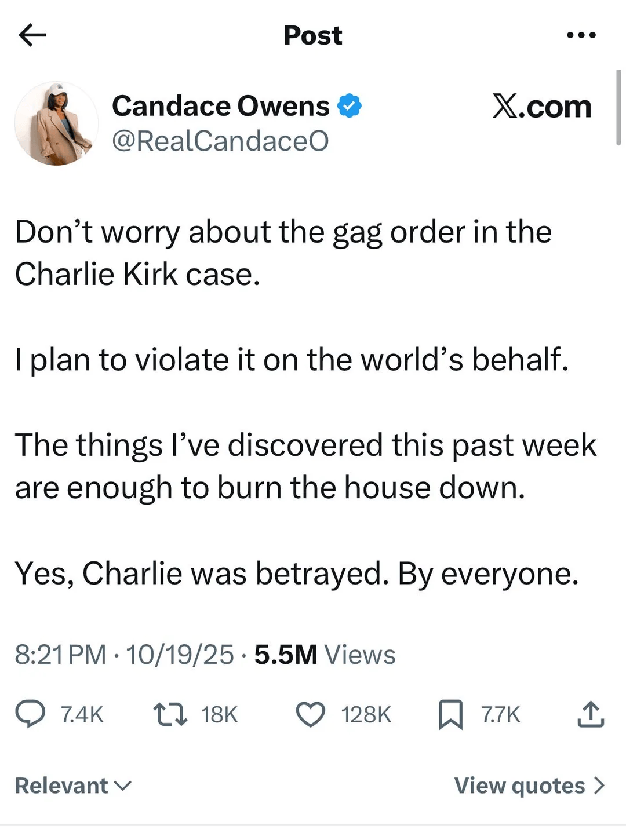
Task: Click the X.com logo text
Action: [x=542, y=107]
